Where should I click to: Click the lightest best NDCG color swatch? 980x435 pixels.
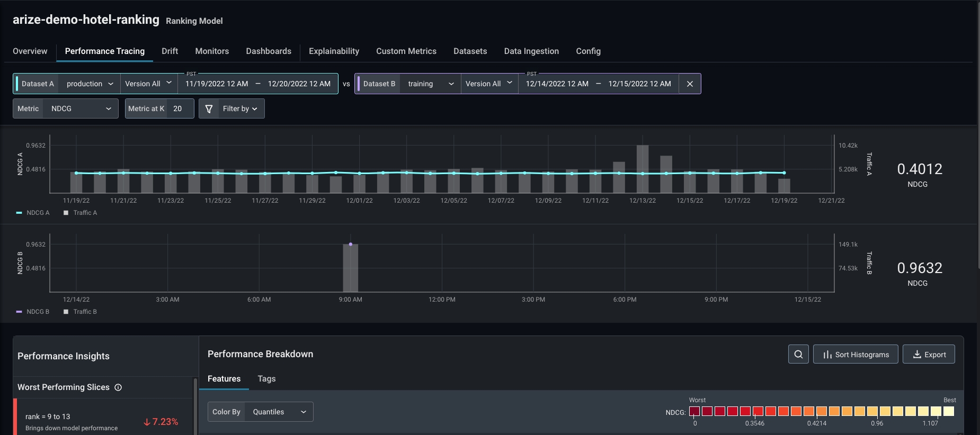click(x=949, y=411)
